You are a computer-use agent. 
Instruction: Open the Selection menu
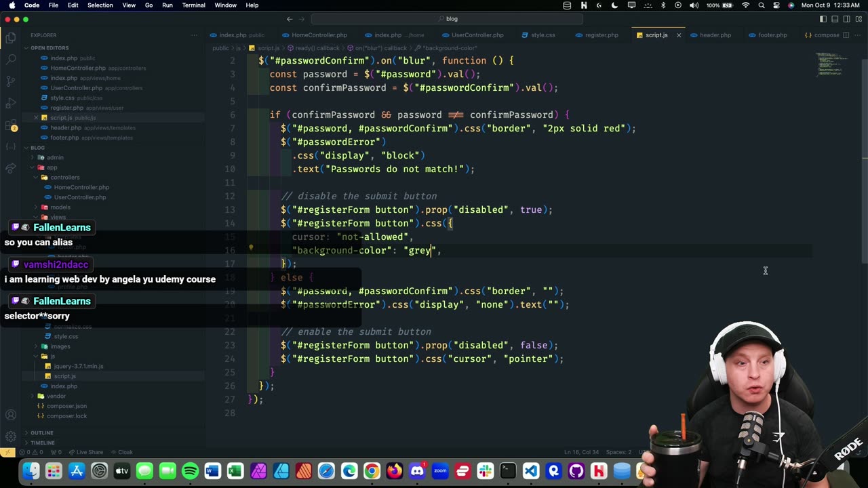click(100, 5)
